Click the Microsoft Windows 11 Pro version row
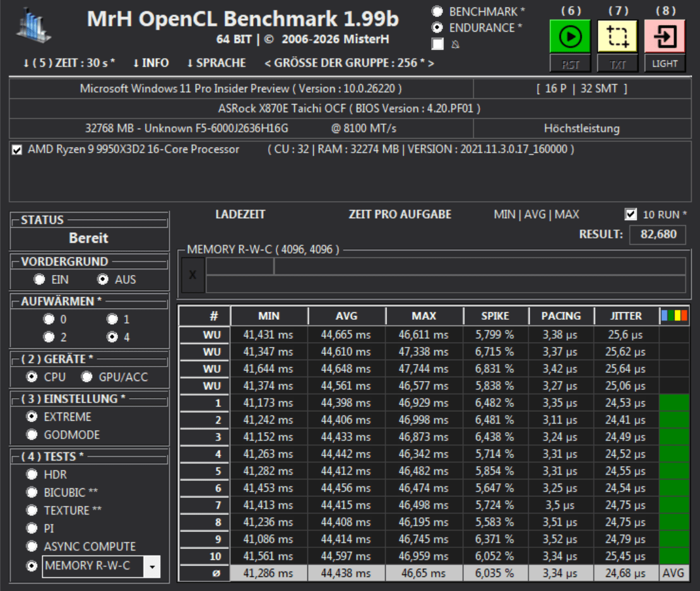700x591 pixels. 241,89
